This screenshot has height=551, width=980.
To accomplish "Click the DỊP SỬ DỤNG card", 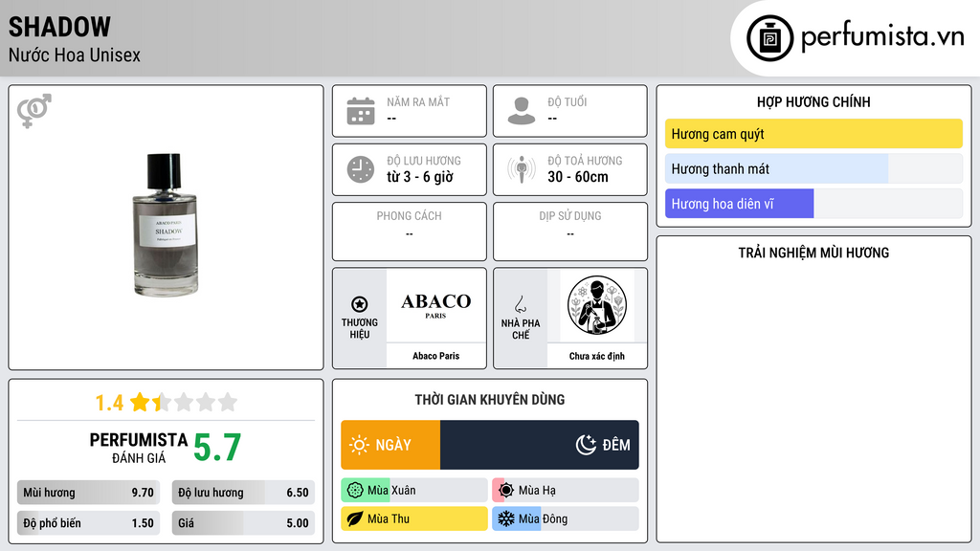I will point(570,231).
